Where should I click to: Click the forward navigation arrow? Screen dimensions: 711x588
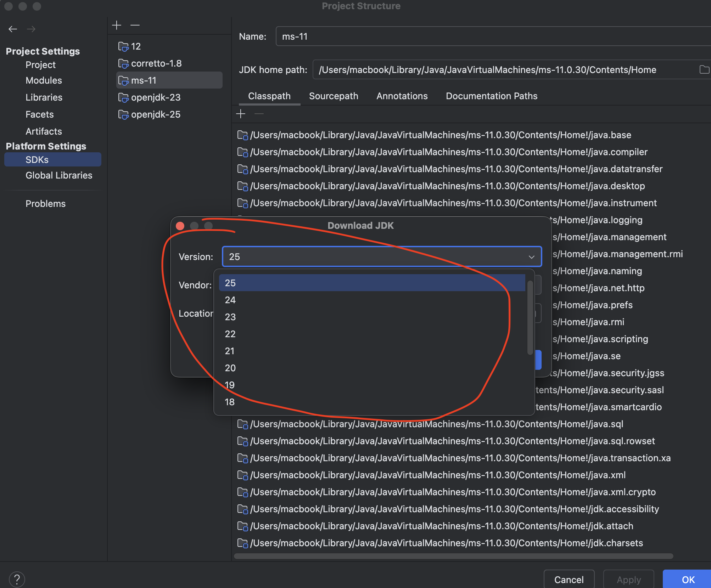coord(31,29)
